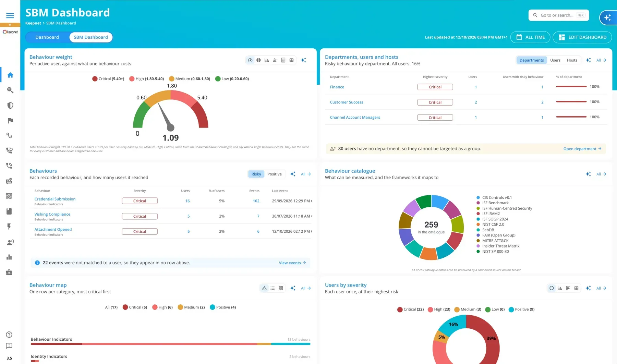
Task: Open the shield sidebar section
Action: [10, 105]
